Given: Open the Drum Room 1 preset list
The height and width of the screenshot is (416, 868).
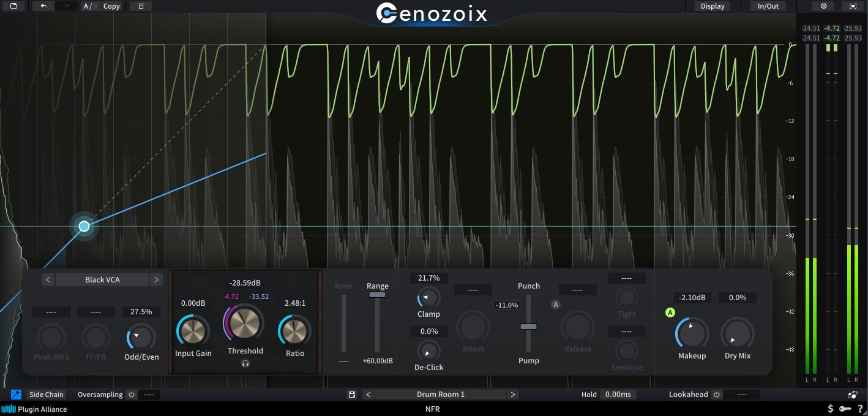Looking at the screenshot, I should coord(441,395).
